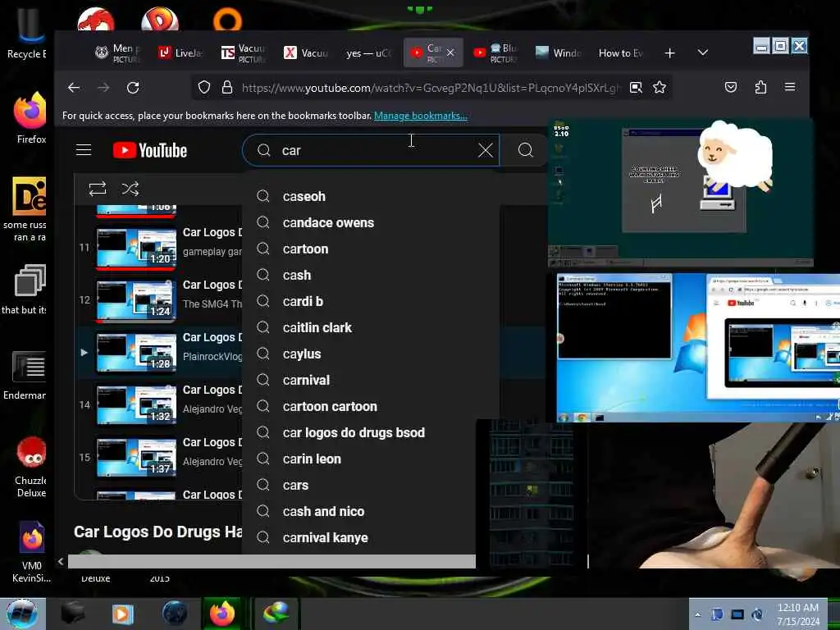
Task: Open the tracking protection shield icon
Action: pos(204,87)
